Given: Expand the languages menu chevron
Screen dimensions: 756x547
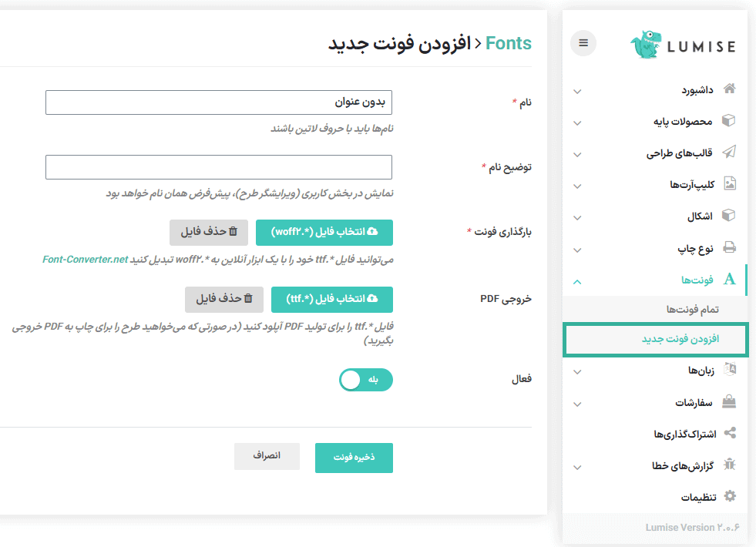Looking at the screenshot, I should coord(577,372).
